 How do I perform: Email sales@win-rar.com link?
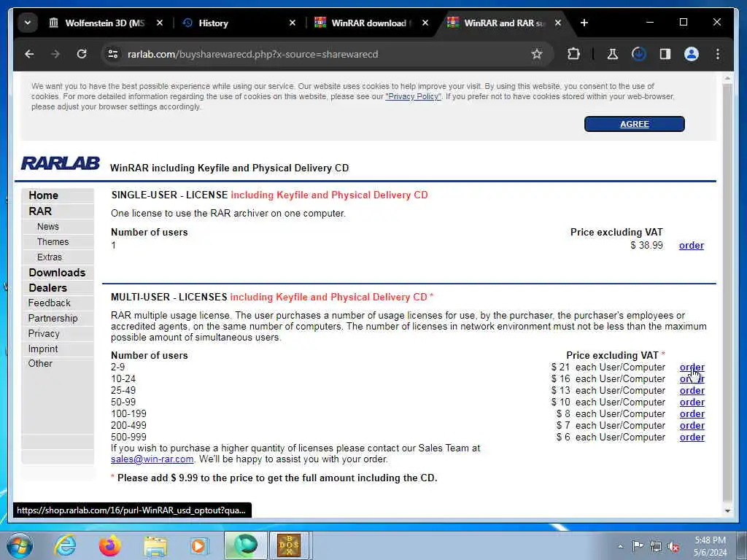pyautogui.click(x=152, y=459)
